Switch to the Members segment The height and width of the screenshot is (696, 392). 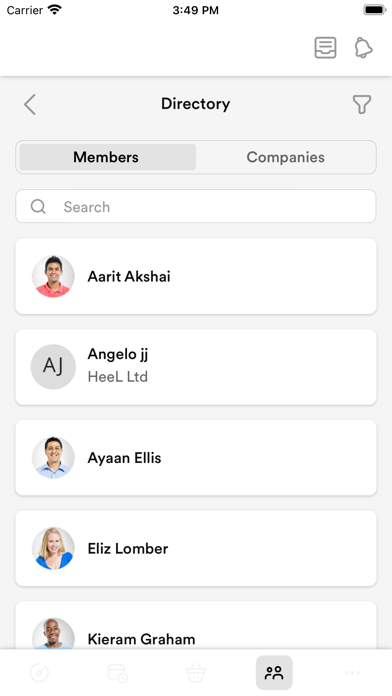(107, 157)
